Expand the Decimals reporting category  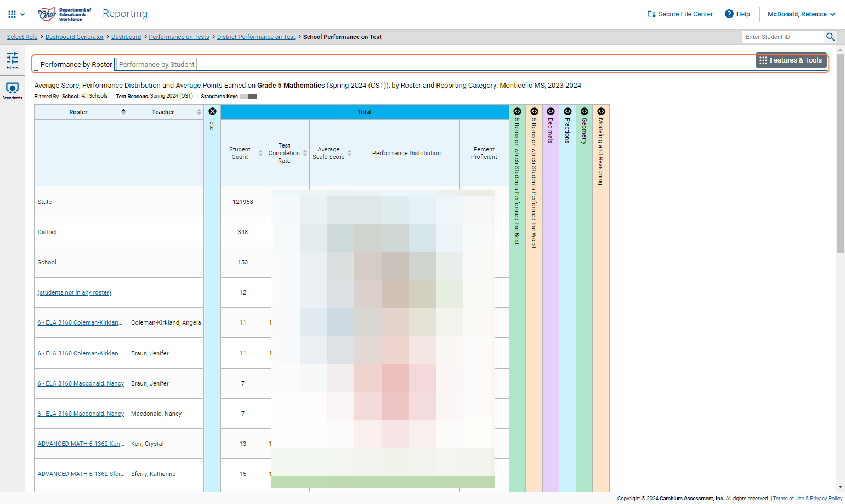point(551,111)
